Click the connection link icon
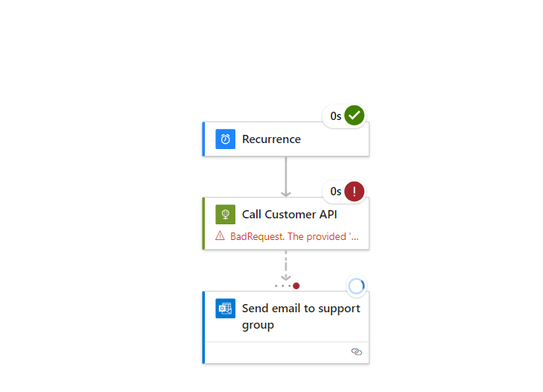This screenshot has width=543, height=392. tap(356, 353)
